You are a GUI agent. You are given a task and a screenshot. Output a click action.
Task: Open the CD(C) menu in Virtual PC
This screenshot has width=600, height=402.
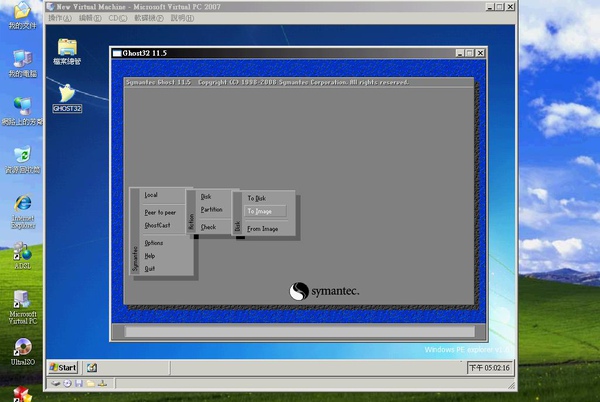pyautogui.click(x=117, y=18)
